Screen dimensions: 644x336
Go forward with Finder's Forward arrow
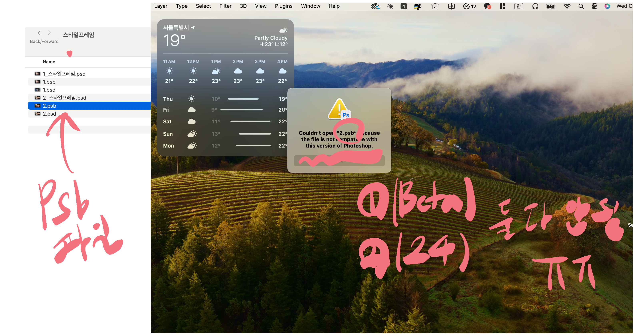(49, 33)
